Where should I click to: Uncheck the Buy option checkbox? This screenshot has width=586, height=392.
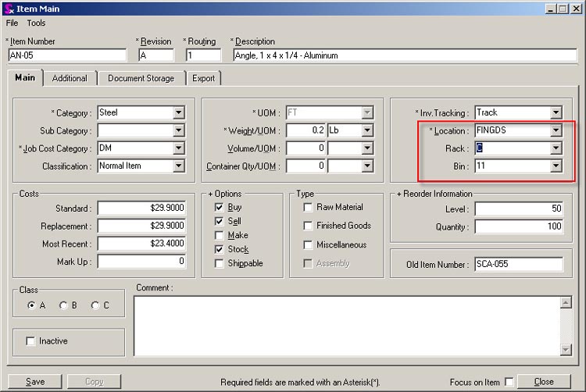pos(220,208)
